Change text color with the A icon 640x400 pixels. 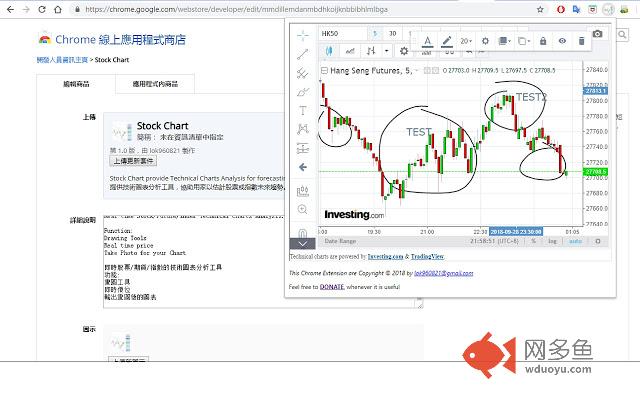tap(427, 41)
